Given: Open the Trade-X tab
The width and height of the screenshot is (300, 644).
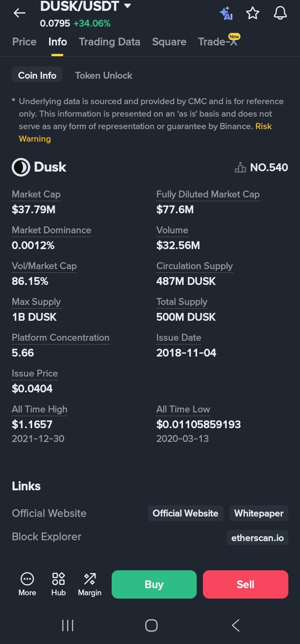Looking at the screenshot, I should tap(217, 42).
